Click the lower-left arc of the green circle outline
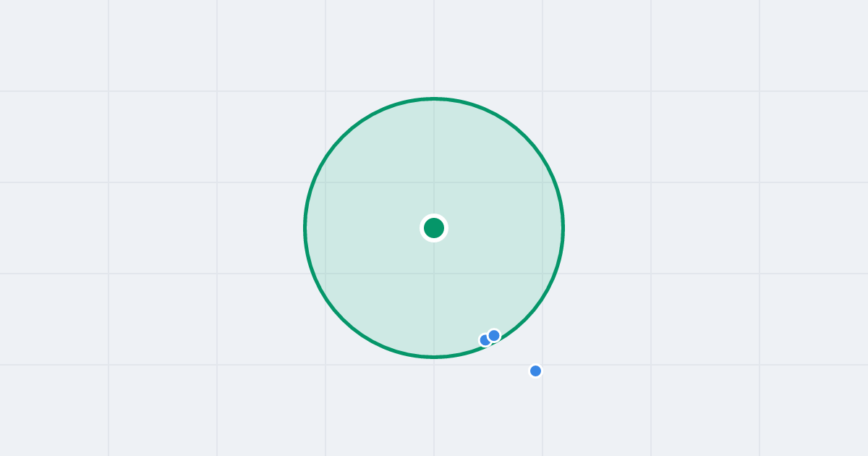868x456 pixels. (x=343, y=319)
